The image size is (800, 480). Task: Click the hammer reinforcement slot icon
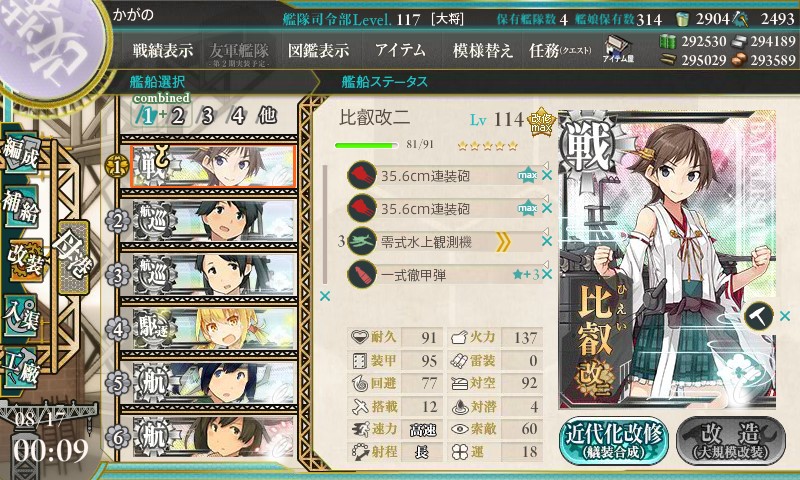758,316
